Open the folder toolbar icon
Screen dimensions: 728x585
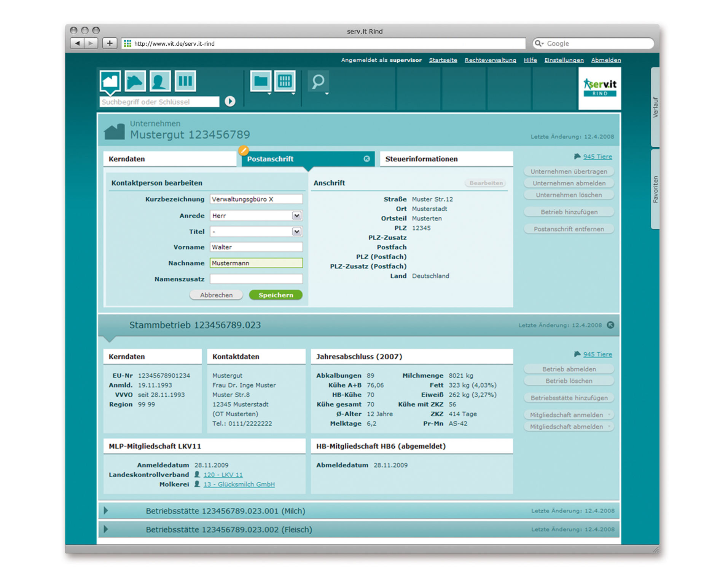pos(261,81)
